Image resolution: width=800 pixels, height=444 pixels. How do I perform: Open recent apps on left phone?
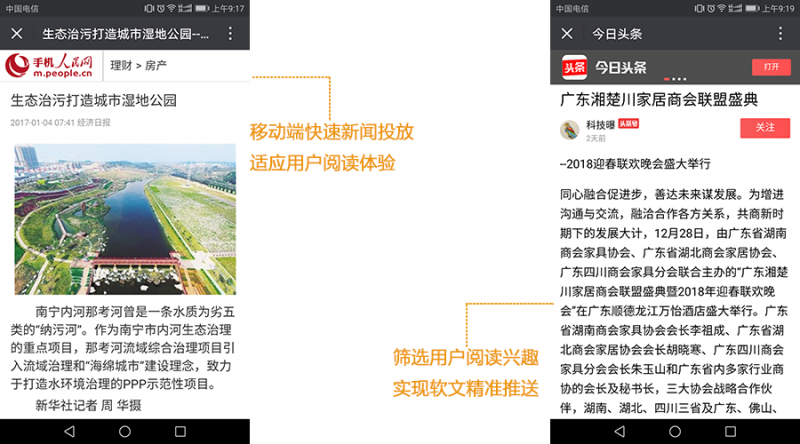click(181, 431)
